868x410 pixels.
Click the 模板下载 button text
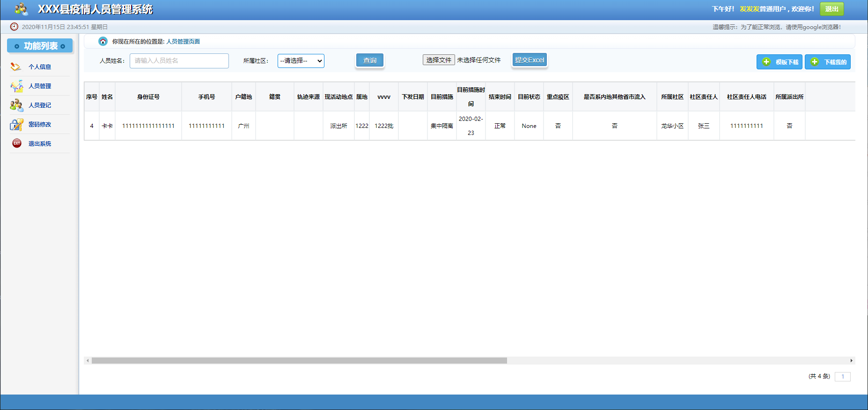click(x=787, y=62)
